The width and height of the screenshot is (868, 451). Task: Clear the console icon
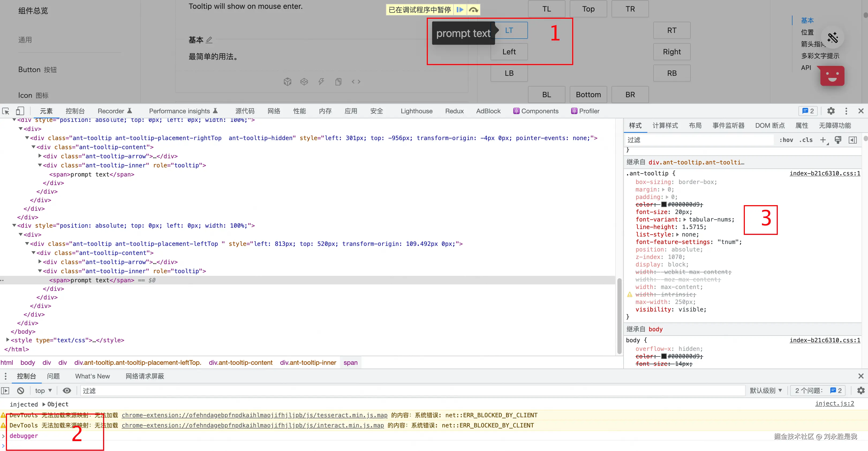tap(21, 390)
